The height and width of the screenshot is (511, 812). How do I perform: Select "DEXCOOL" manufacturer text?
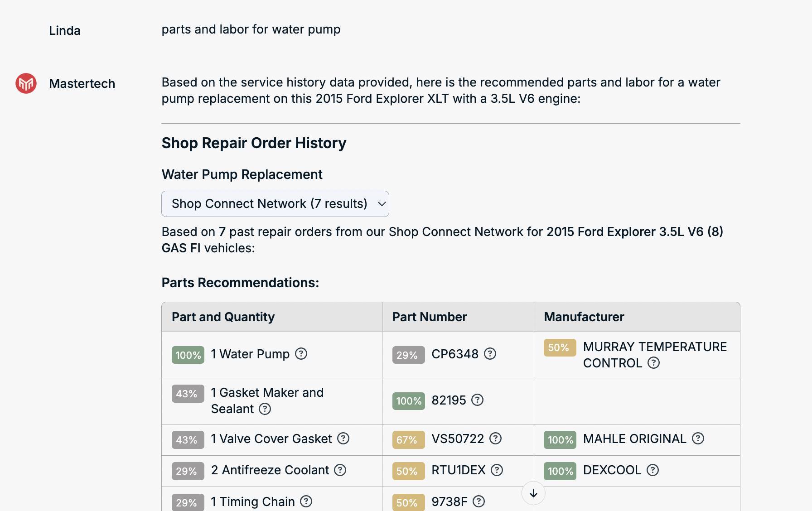(x=612, y=470)
